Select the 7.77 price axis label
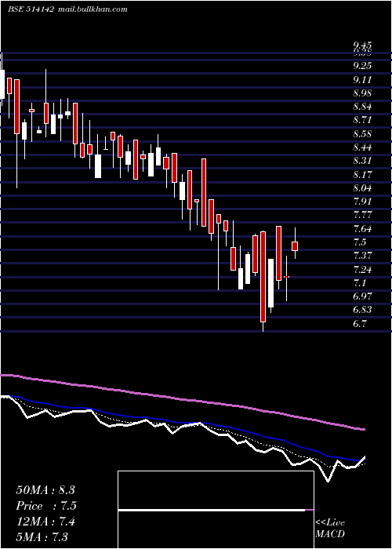This screenshot has width=392, height=549. coord(362,215)
